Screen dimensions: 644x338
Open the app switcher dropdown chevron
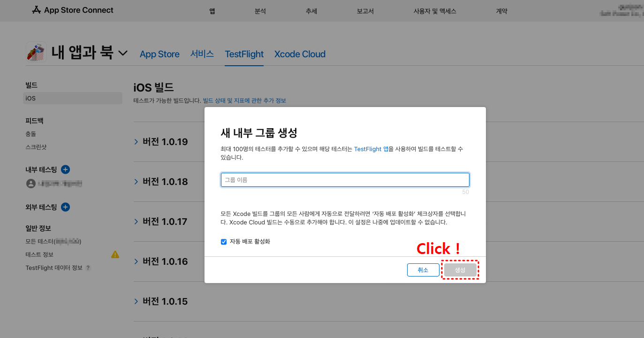(x=123, y=53)
